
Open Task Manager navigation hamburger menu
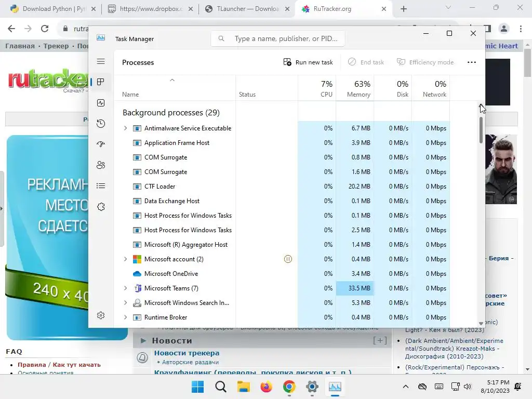pos(101,61)
